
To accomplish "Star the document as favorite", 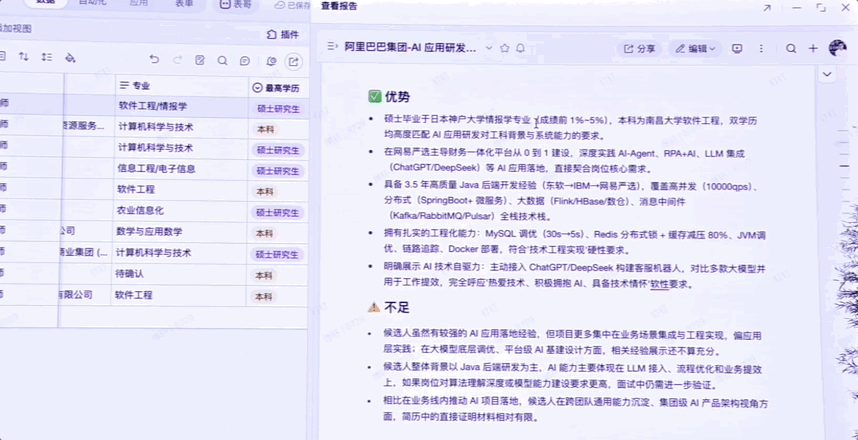I will pyautogui.click(x=504, y=48).
